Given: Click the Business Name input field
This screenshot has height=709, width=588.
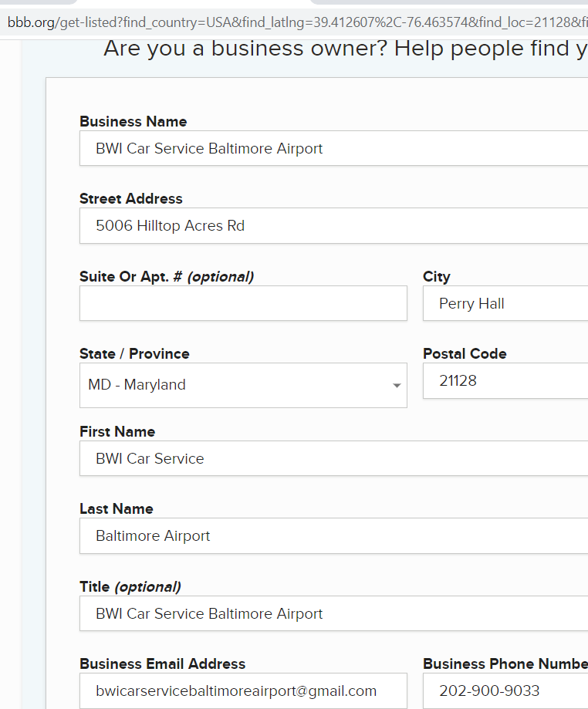Looking at the screenshot, I should pos(334,148).
